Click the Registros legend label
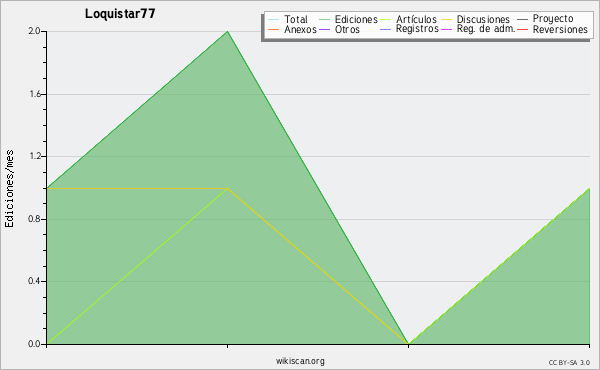 click(417, 29)
